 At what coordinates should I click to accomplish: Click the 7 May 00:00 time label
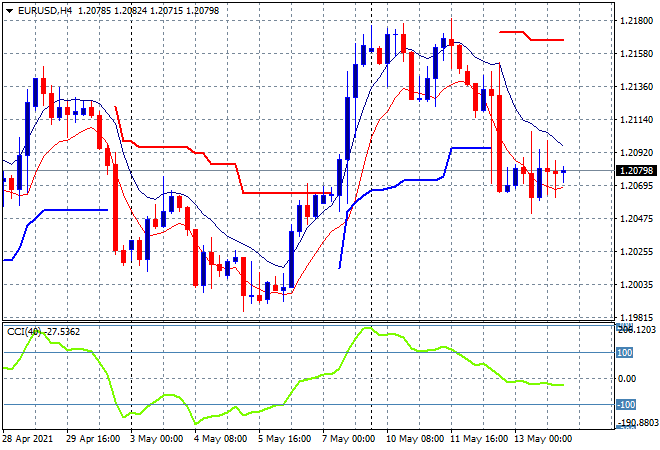[x=349, y=439]
